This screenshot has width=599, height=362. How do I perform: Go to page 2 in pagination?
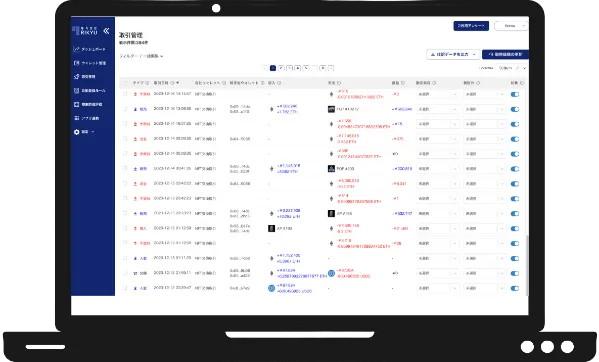pos(281,68)
